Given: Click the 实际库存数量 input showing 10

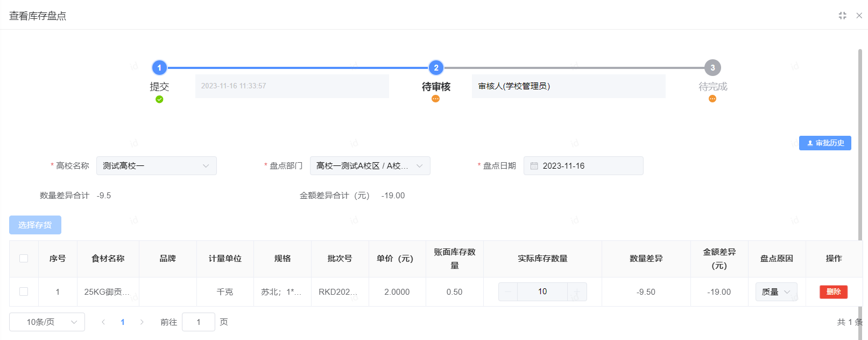Looking at the screenshot, I should coord(542,292).
